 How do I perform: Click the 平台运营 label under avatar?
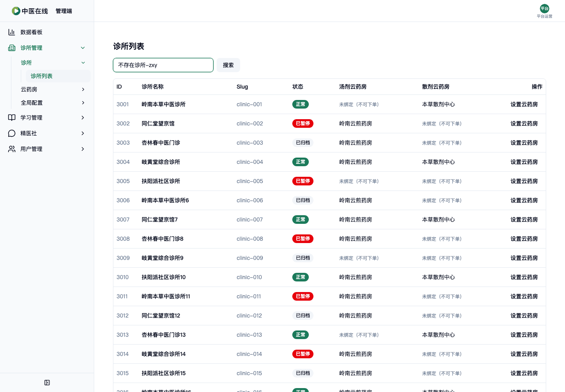(x=545, y=16)
